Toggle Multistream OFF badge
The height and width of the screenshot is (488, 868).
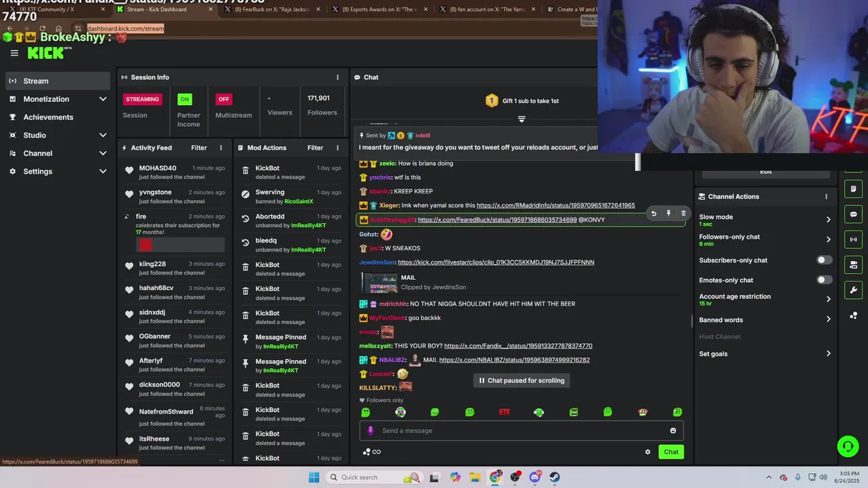tap(224, 99)
